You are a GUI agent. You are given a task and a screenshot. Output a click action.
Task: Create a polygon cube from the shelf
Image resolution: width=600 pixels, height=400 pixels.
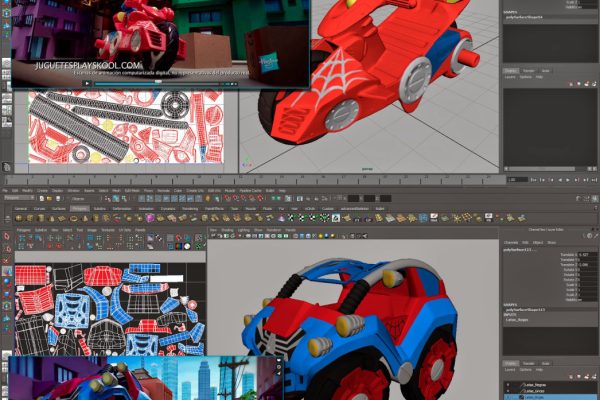[x=30, y=218]
